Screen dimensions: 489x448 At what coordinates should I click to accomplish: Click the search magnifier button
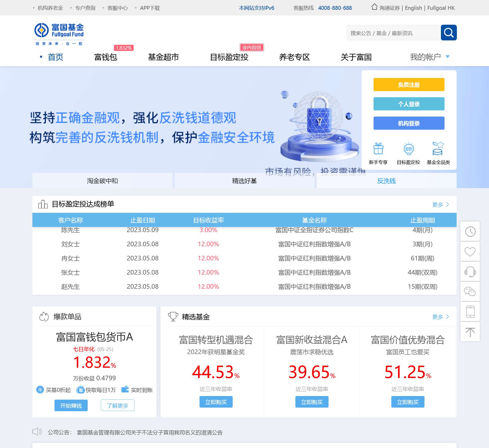(x=449, y=32)
